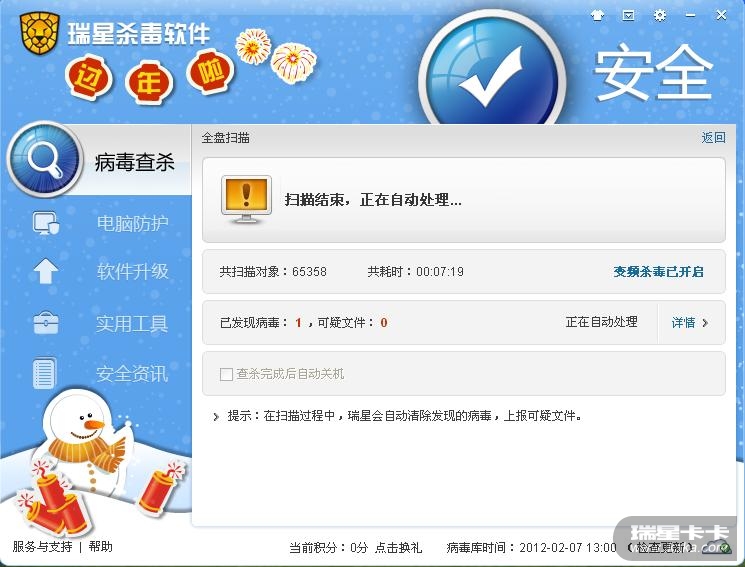Open 电脑防护 computer protection icon

pyautogui.click(x=46, y=223)
